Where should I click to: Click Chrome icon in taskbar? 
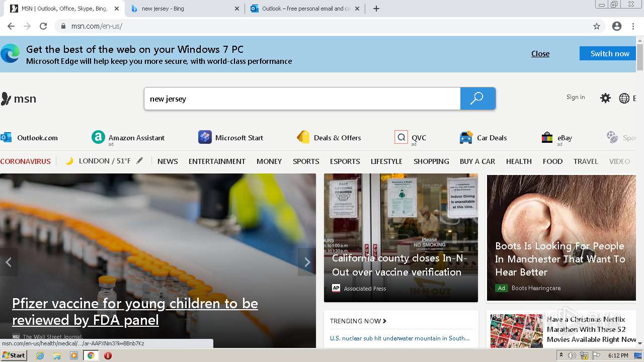[91, 355]
